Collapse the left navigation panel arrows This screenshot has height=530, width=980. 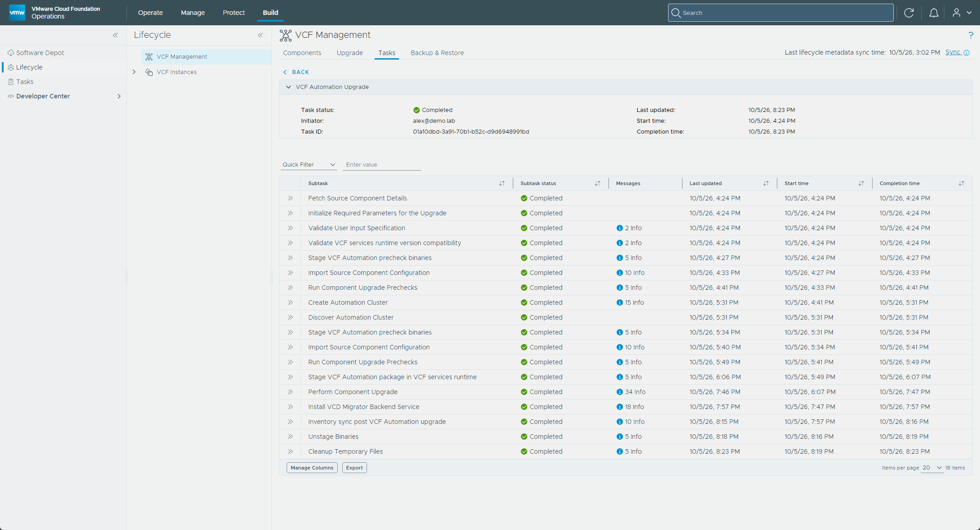(x=116, y=35)
